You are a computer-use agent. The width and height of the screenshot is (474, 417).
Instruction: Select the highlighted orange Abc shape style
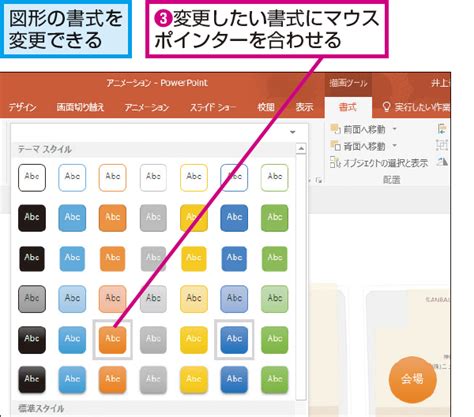coord(113,339)
